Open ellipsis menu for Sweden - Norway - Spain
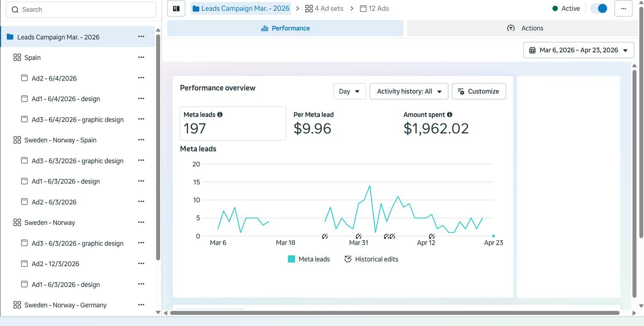644x326 pixels. [141, 140]
